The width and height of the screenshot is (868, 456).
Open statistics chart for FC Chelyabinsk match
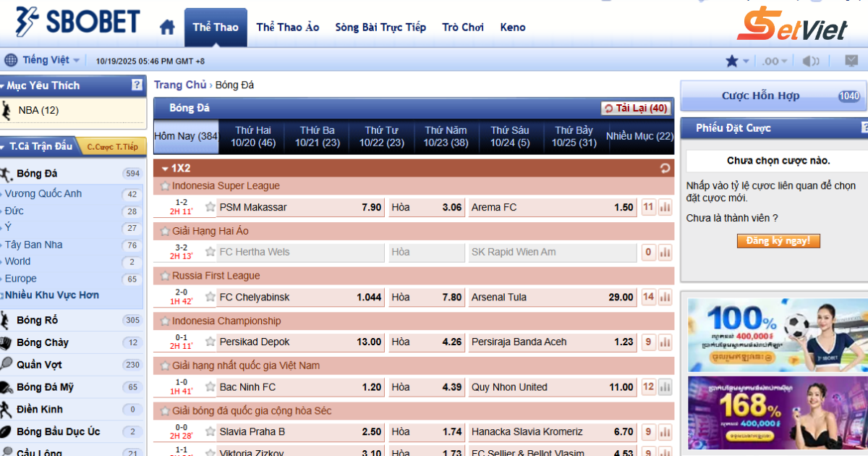point(665,297)
